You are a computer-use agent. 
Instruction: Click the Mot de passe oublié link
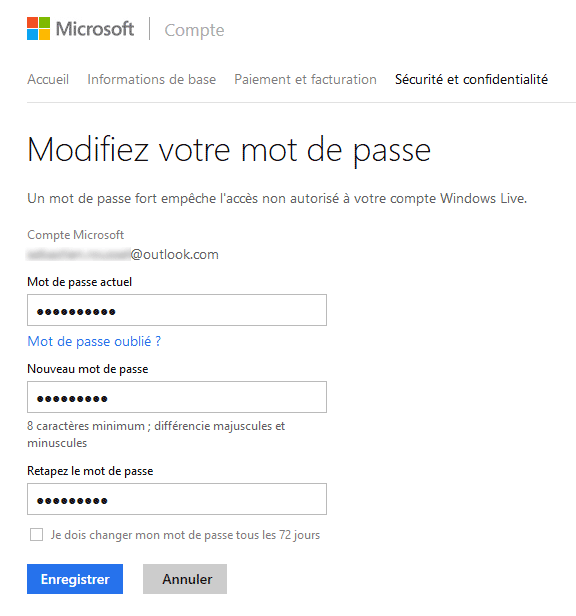tap(94, 341)
